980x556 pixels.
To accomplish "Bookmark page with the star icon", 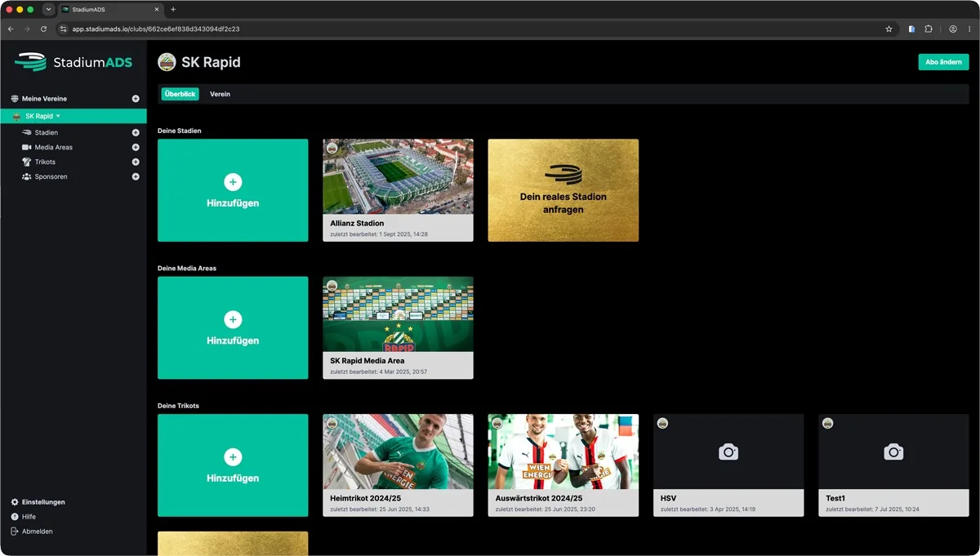I will 889,29.
